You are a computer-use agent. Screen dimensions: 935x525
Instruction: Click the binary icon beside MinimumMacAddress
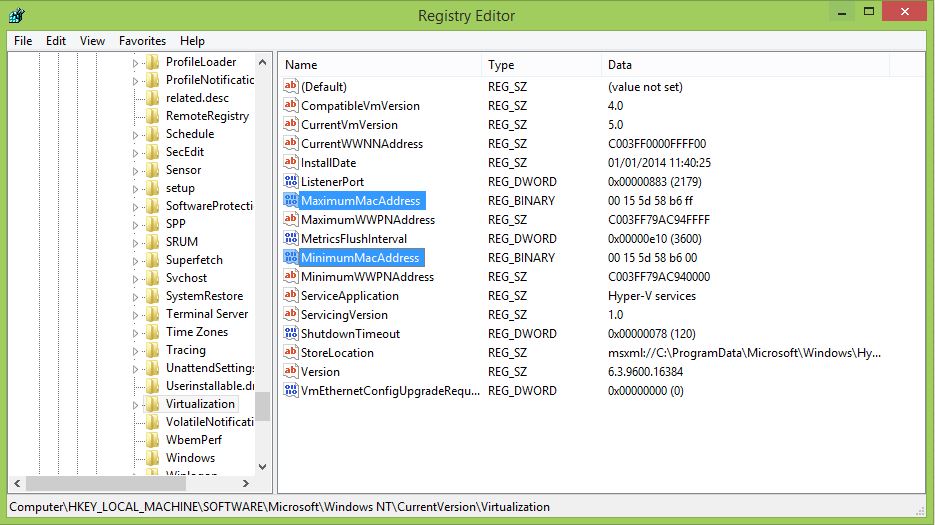coord(290,257)
